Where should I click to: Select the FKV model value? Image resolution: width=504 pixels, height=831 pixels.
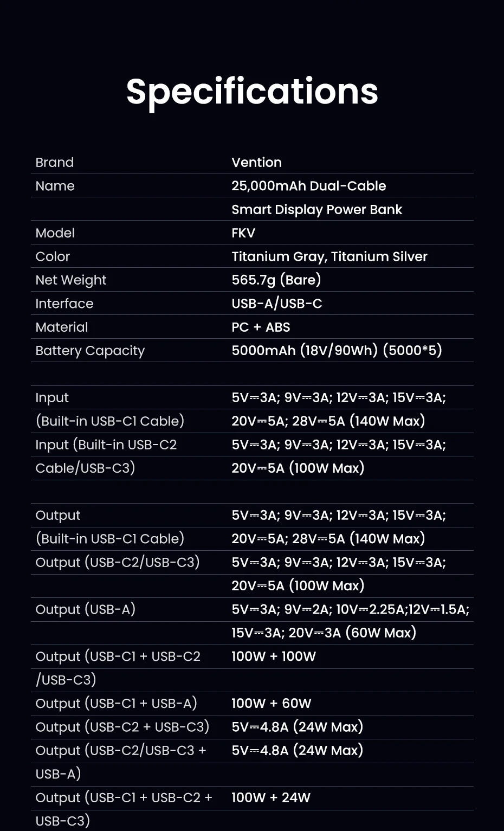pos(243,233)
